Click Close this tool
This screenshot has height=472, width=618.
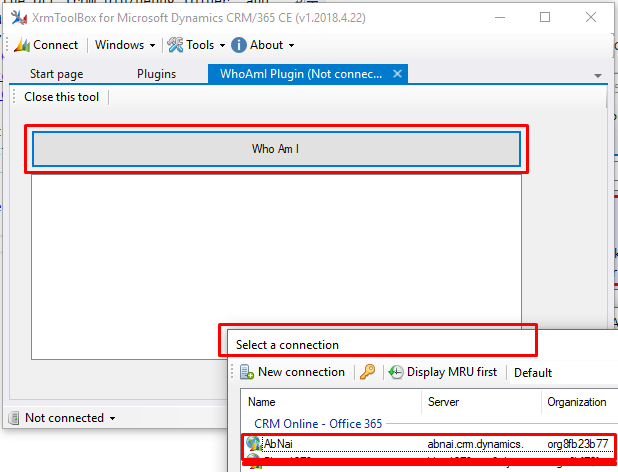(x=61, y=97)
